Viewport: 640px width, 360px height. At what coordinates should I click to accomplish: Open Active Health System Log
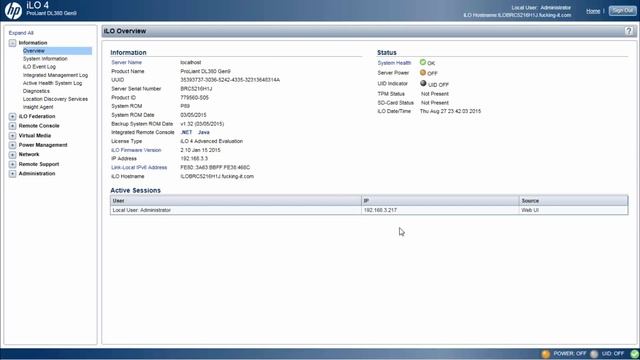point(52,83)
